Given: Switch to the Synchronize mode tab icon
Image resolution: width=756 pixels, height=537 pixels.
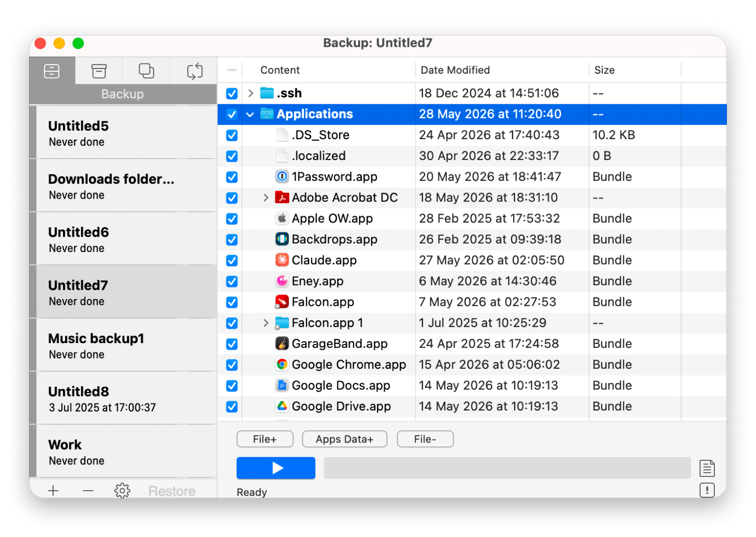Looking at the screenshot, I should coord(194,71).
